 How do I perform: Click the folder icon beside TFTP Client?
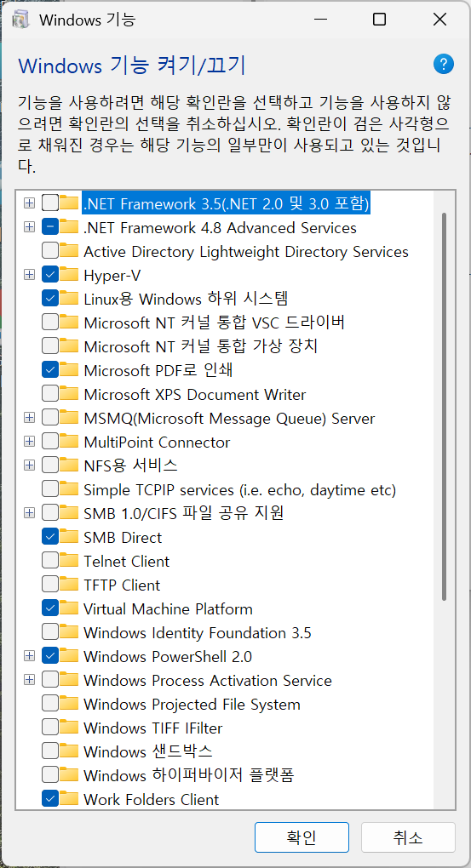click(69, 585)
